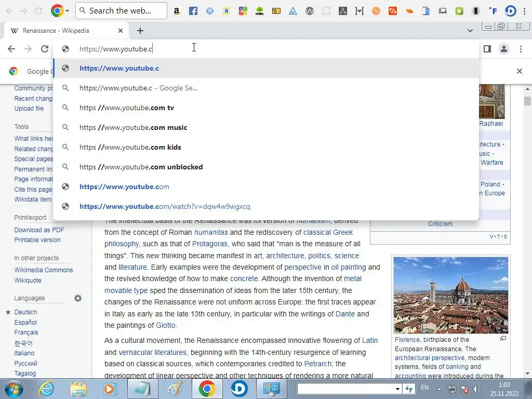Click the green tree HTML shortcut icon

[x=260, y=11]
